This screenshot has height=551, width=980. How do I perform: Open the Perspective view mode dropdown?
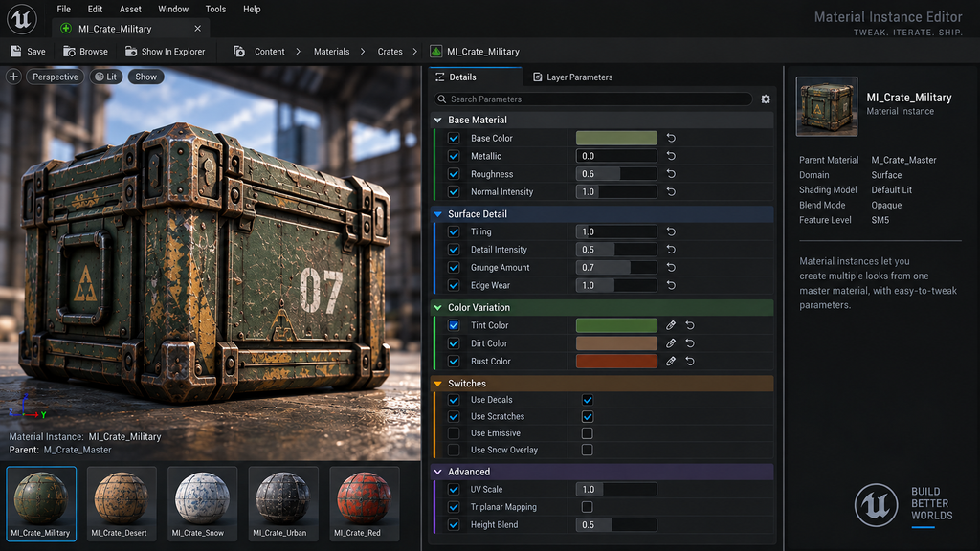click(x=55, y=77)
